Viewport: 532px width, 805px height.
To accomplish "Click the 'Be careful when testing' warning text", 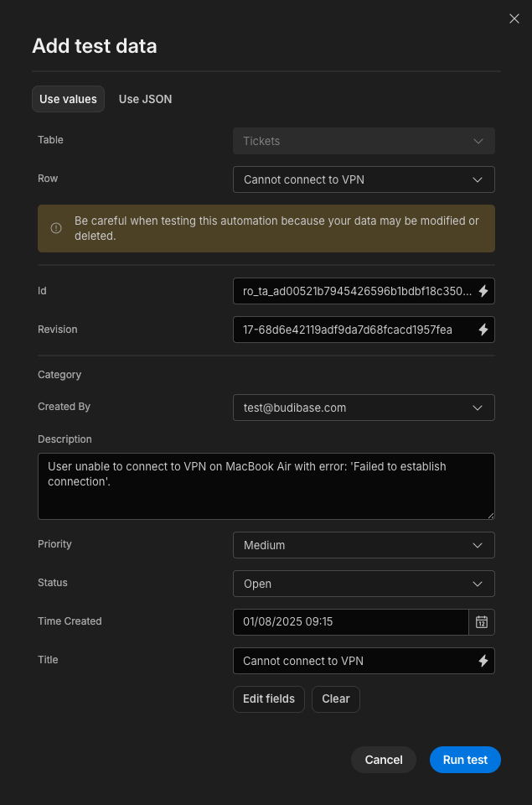I will (x=276, y=228).
